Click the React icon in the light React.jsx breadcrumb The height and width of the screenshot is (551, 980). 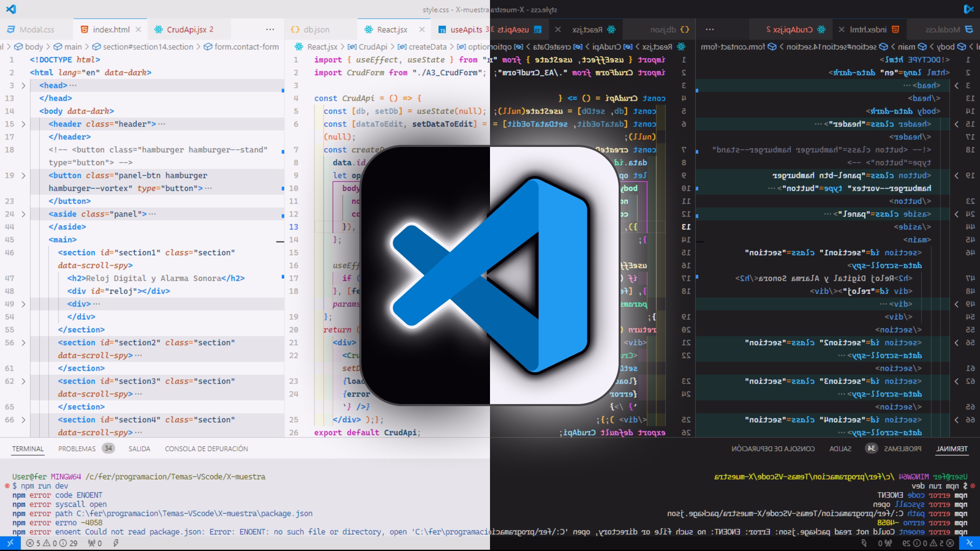(x=299, y=47)
